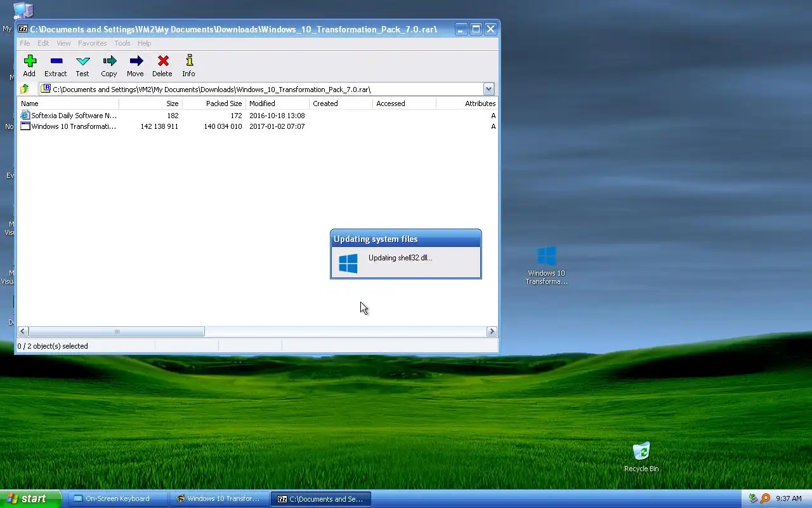Sort by Modified column header
The height and width of the screenshot is (508, 812).
pyautogui.click(x=277, y=104)
